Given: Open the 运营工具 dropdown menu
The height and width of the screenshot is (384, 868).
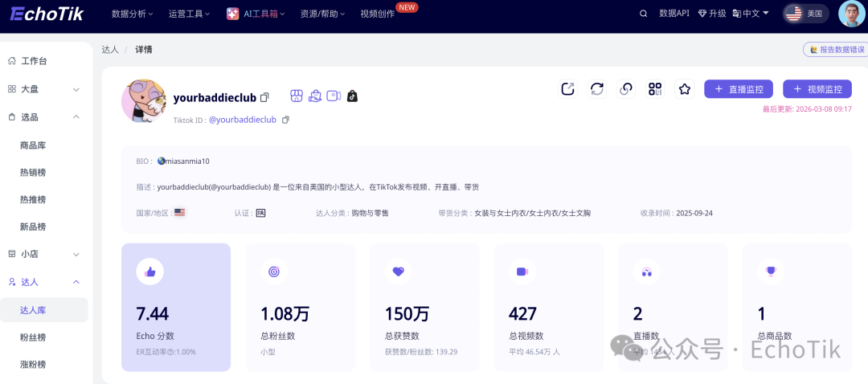Looking at the screenshot, I should (190, 14).
